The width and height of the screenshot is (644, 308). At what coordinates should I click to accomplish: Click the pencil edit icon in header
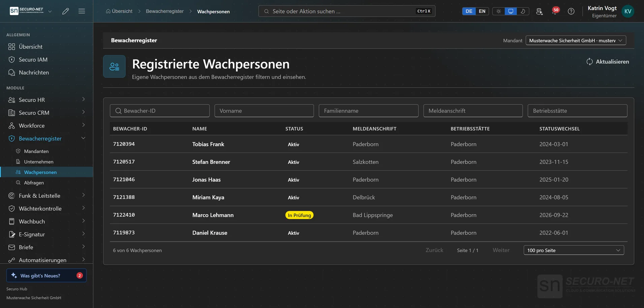click(x=66, y=11)
